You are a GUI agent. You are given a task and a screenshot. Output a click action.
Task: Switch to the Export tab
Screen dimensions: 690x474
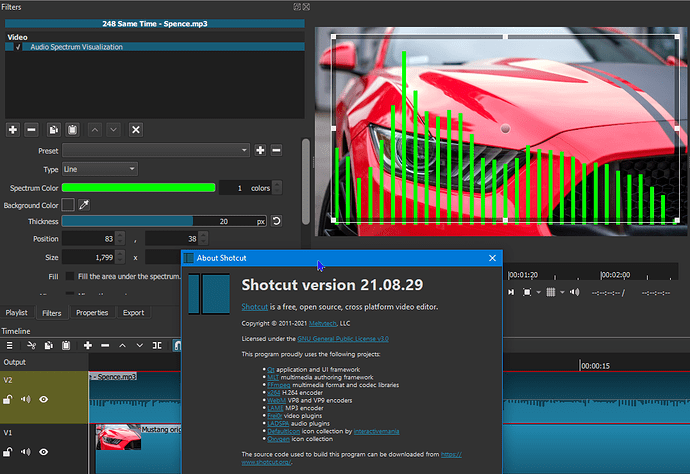[133, 312]
